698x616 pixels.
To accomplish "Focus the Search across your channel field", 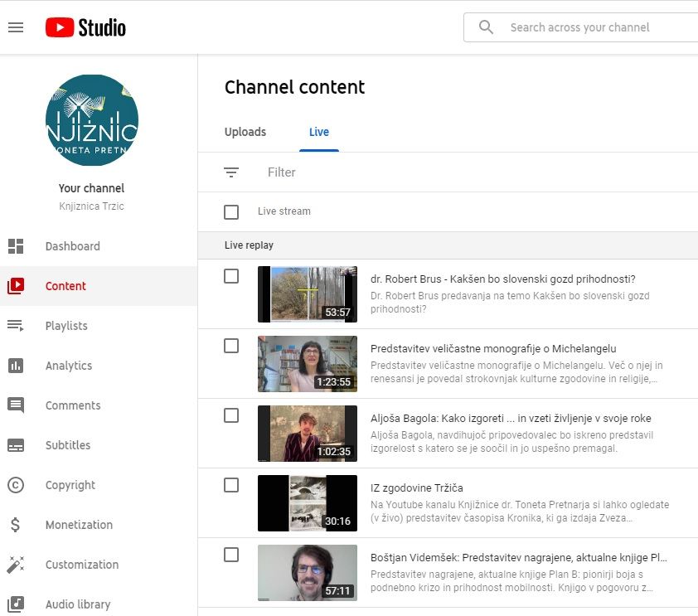I will [x=597, y=27].
